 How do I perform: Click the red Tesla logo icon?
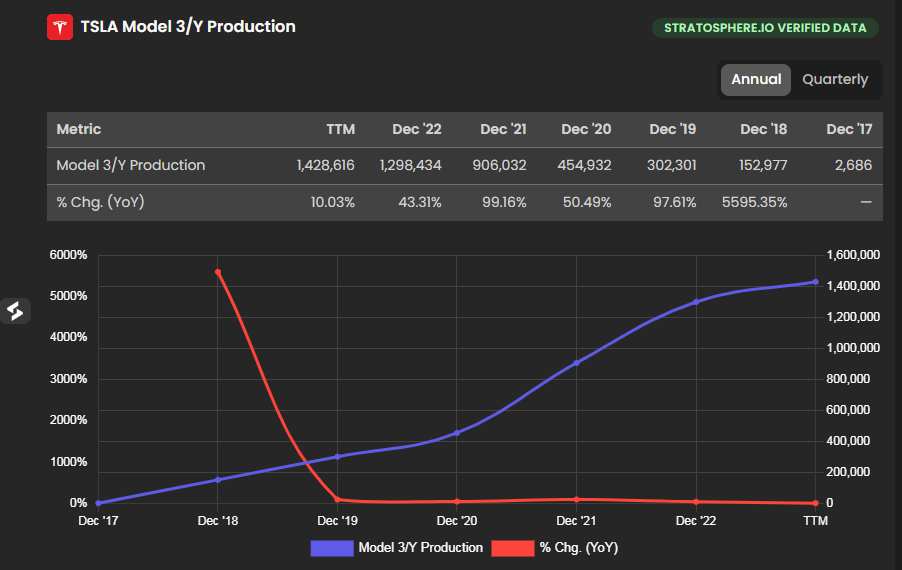point(60,27)
